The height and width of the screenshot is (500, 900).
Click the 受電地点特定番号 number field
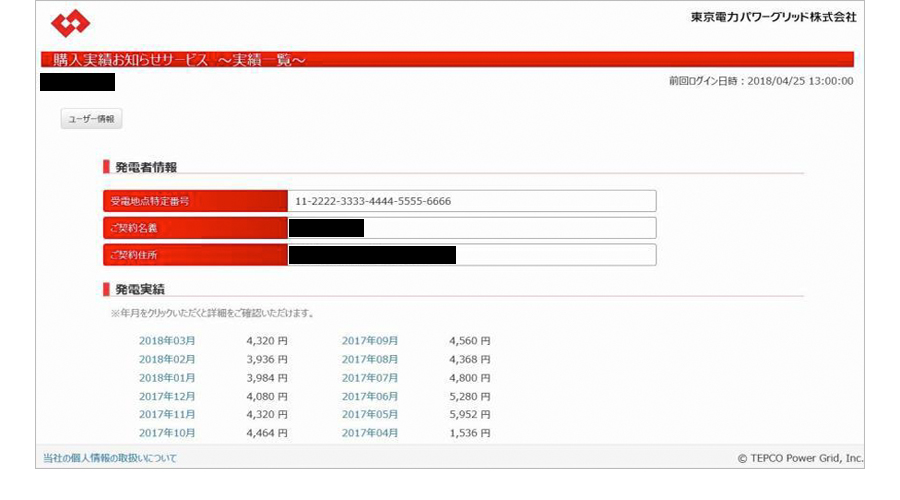[471, 201]
